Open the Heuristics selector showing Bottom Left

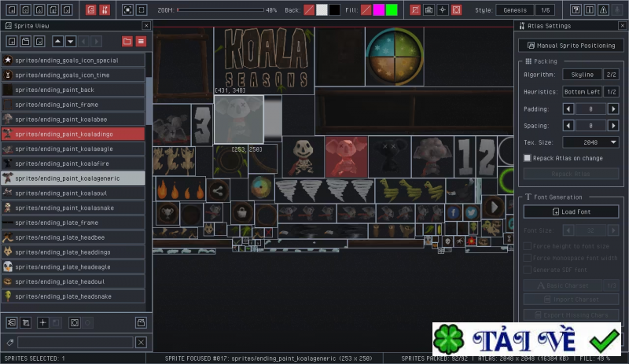[582, 92]
